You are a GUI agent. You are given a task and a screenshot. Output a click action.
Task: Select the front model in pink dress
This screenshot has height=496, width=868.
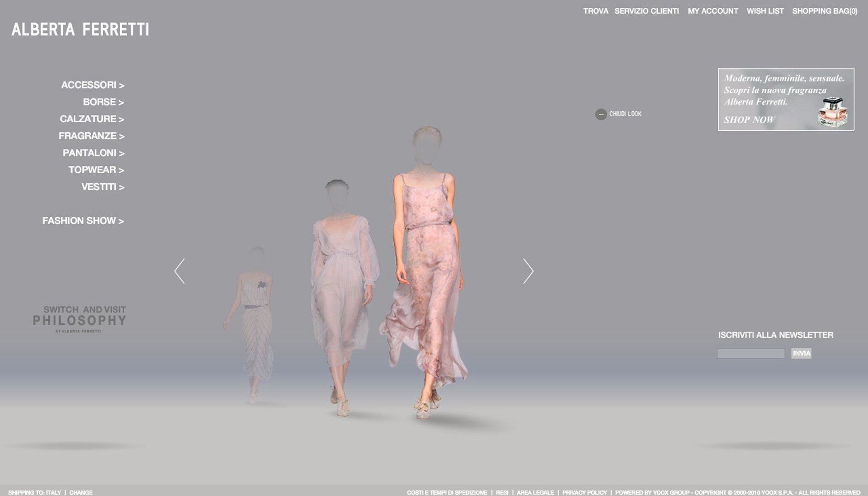coord(426,273)
